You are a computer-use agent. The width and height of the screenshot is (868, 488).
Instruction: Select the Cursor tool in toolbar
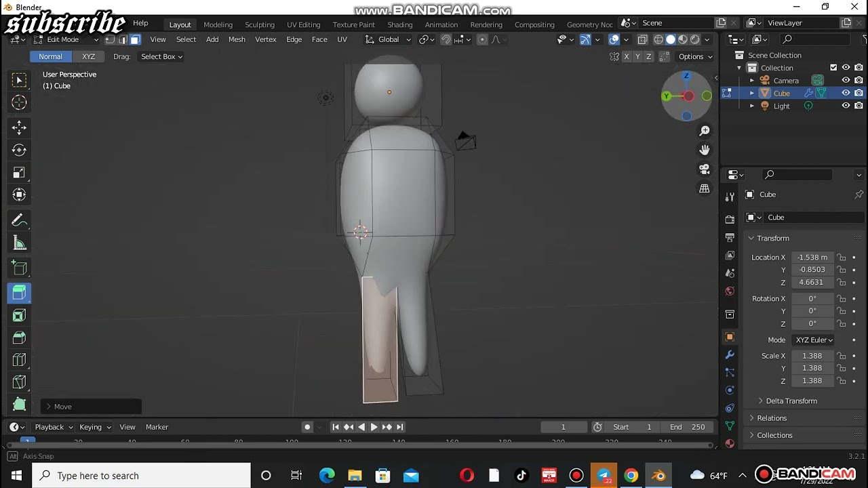click(x=19, y=102)
